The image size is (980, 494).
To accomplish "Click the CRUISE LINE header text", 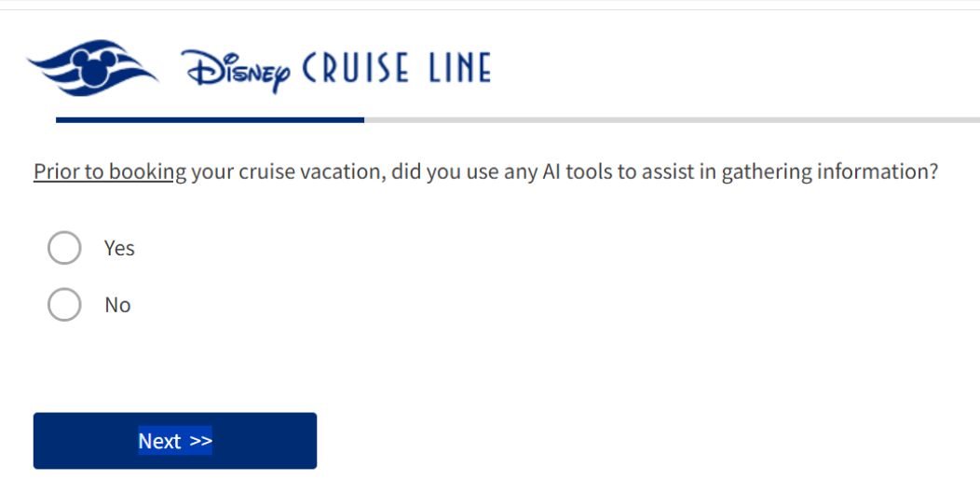I will pos(397,69).
